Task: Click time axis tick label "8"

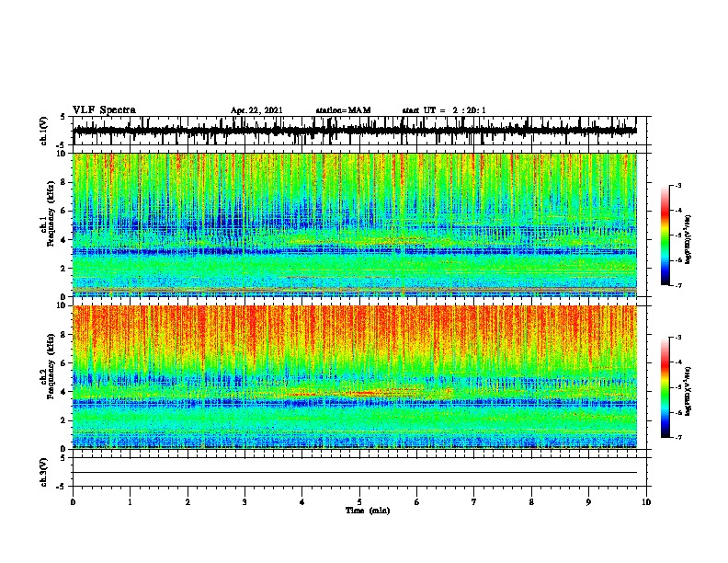Action: click(x=531, y=502)
